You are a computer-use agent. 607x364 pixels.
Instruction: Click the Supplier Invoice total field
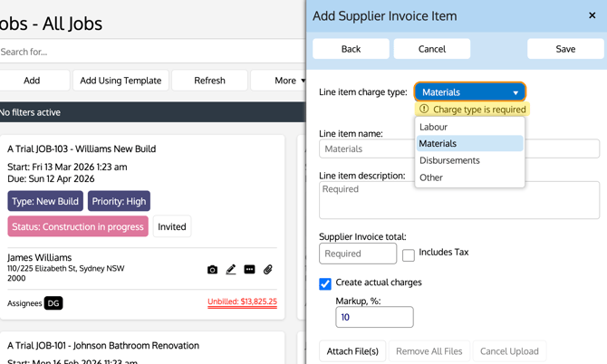click(x=358, y=254)
